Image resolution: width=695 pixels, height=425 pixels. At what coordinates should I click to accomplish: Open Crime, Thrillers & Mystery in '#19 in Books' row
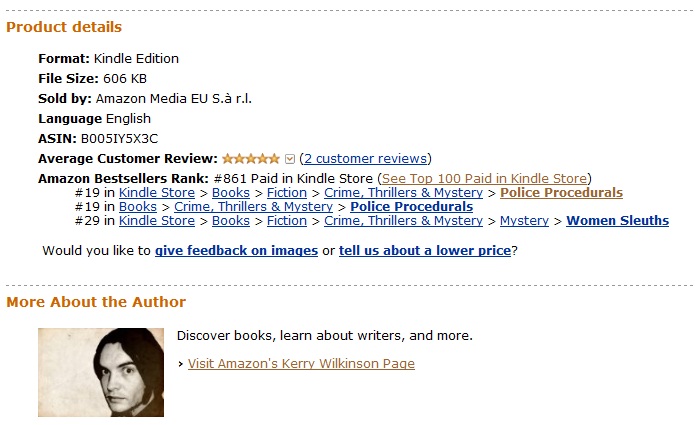[x=254, y=206]
